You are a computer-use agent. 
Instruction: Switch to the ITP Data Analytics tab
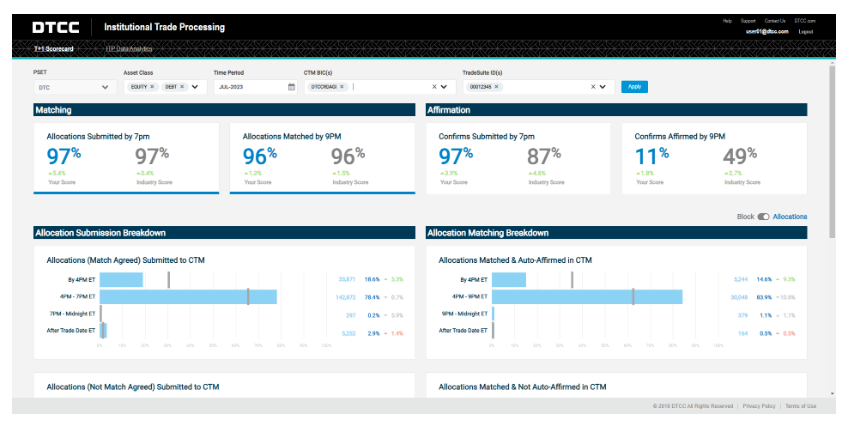(129, 49)
